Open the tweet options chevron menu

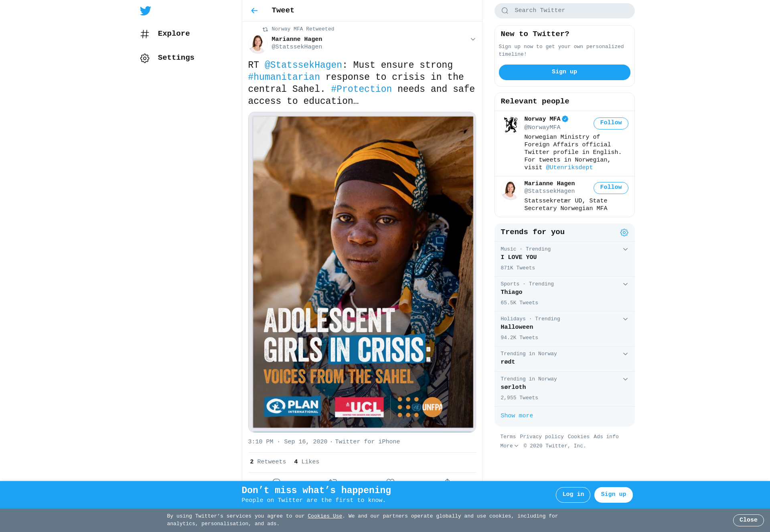pyautogui.click(x=473, y=39)
